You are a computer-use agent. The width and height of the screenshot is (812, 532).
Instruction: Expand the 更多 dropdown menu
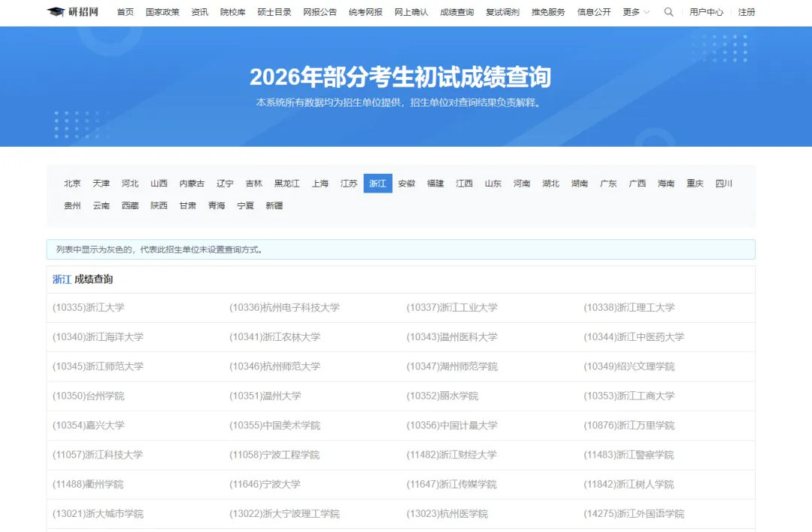click(x=636, y=12)
